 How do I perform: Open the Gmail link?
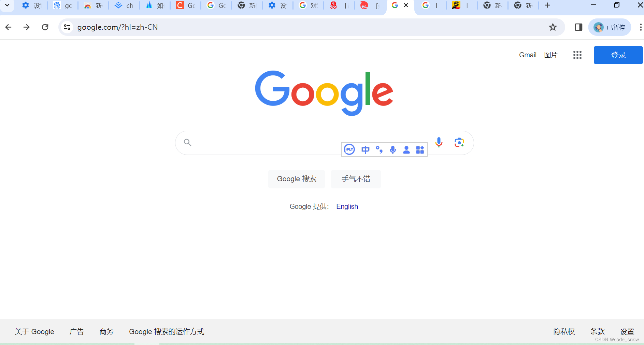point(528,55)
